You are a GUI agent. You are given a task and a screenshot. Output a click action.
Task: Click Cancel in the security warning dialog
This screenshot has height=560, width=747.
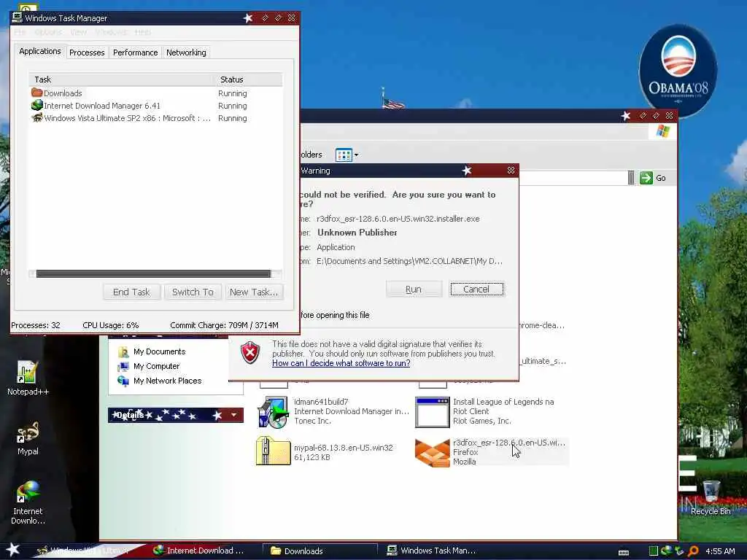click(x=476, y=289)
